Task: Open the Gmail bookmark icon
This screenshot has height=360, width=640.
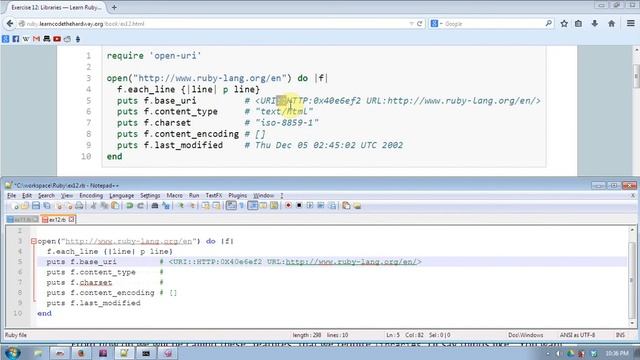Action: [36, 39]
